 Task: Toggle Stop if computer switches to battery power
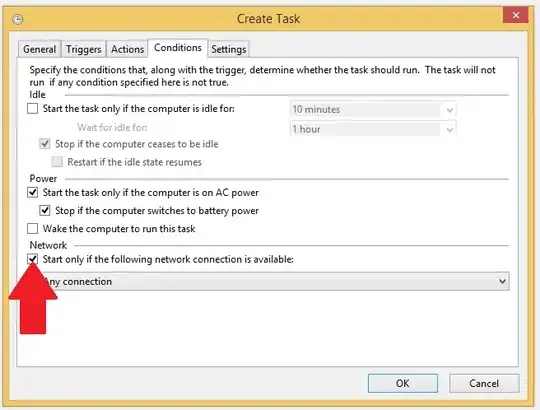(x=45, y=210)
